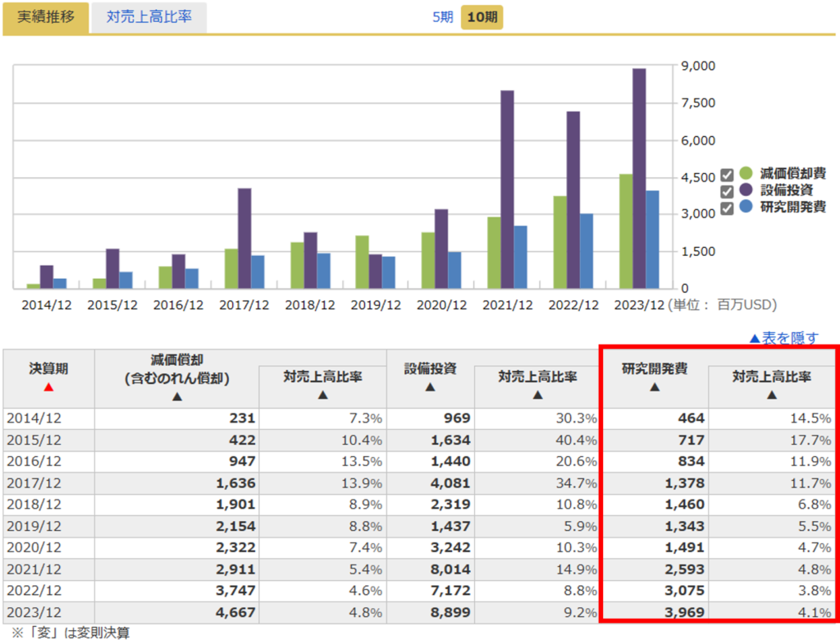Collapse the table with 表を隠す
This screenshot has width=840, height=640.
point(783,337)
